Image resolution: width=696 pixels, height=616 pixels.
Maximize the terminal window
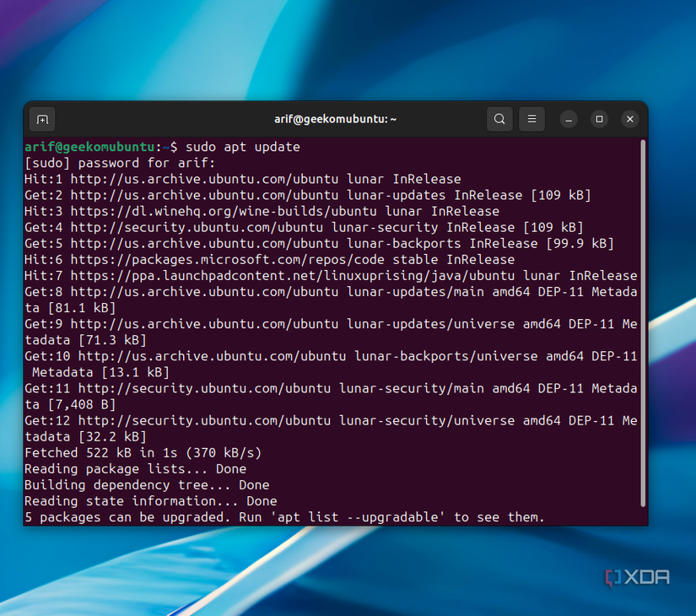599,119
